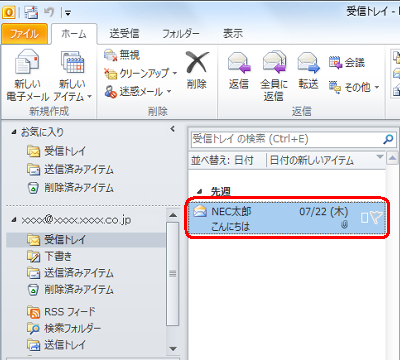Collapse the 先週 message group

(x=200, y=192)
